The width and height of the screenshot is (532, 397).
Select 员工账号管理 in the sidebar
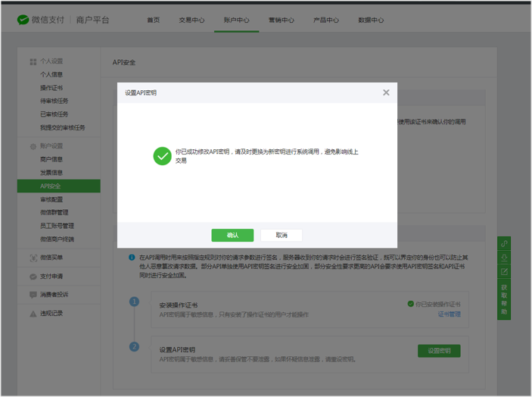(57, 226)
